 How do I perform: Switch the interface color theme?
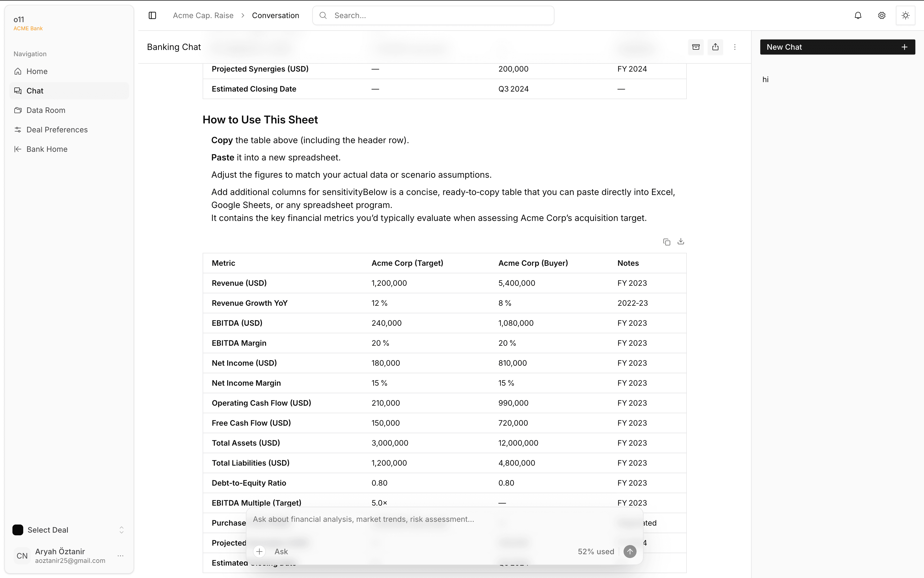pos(905,15)
